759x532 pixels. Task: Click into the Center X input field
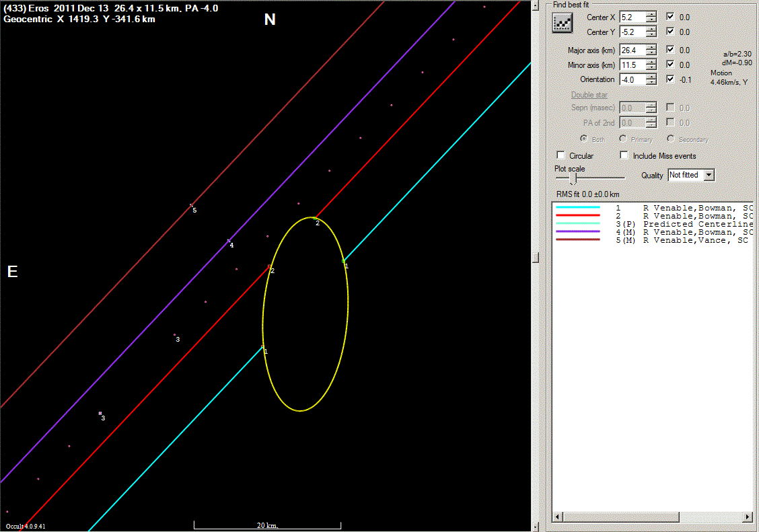click(631, 17)
